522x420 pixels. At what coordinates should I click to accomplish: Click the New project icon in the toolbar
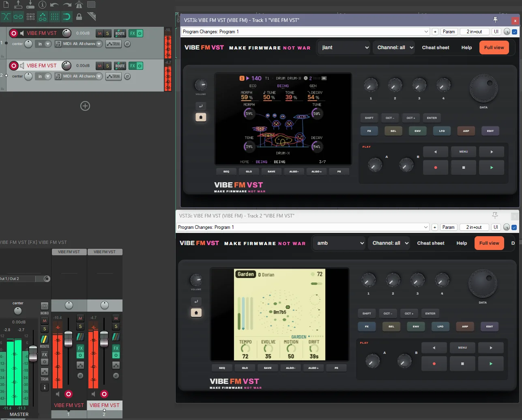point(6,4)
